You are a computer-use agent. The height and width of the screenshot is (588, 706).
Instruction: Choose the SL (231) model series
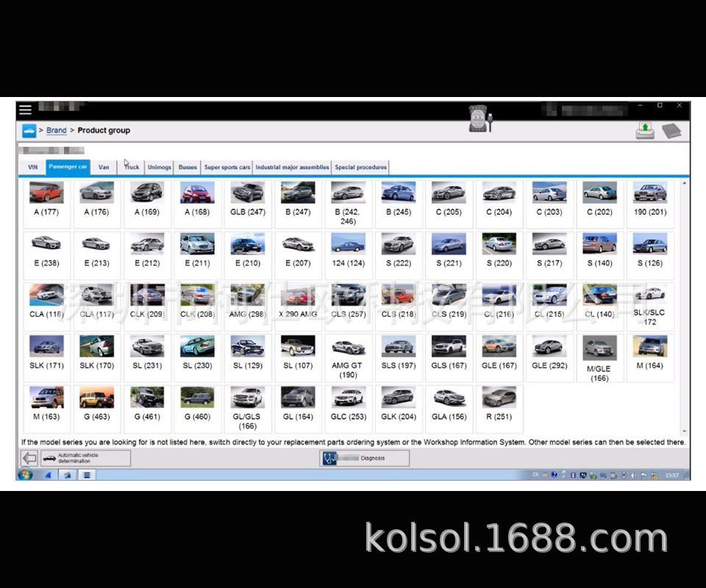147,358
